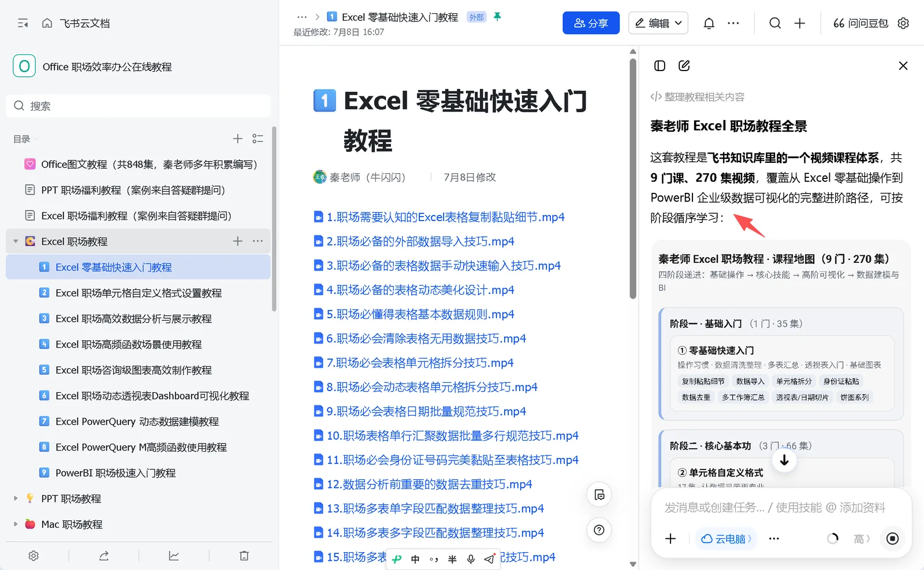This screenshot has width=924, height=570.
Task: Collapse the sidebar navigation icon
Action: (23, 23)
